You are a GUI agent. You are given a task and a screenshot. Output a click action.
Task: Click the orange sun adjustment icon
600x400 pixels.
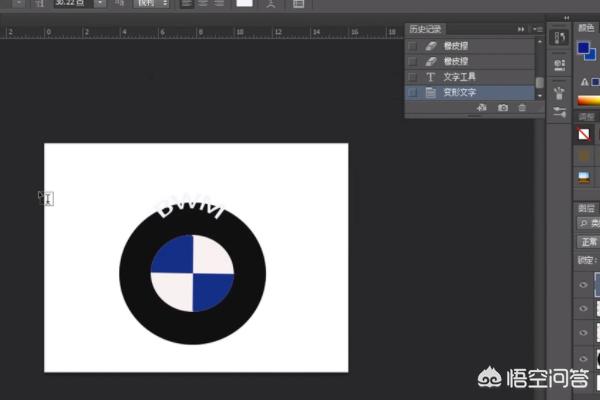[x=584, y=156]
